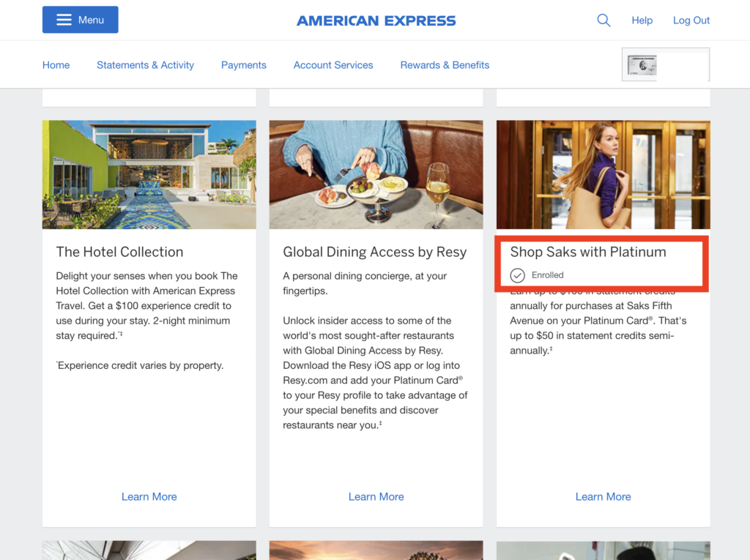The image size is (750, 560).
Task: Open the Platinum card account selector
Action: (666, 64)
